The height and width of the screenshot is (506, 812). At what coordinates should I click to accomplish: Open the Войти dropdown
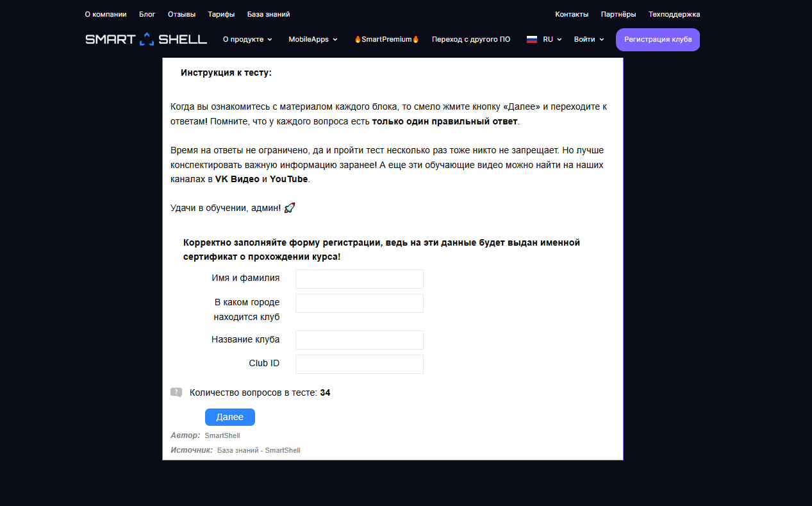click(x=589, y=39)
